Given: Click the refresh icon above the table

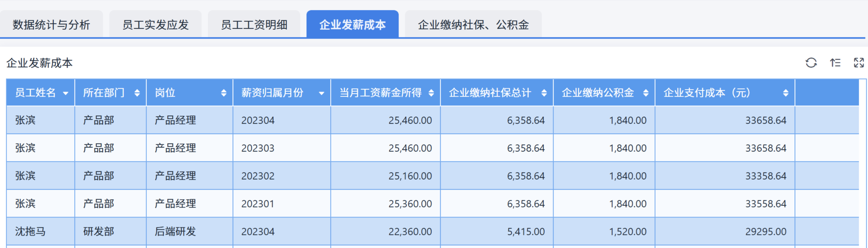Looking at the screenshot, I should [x=811, y=63].
